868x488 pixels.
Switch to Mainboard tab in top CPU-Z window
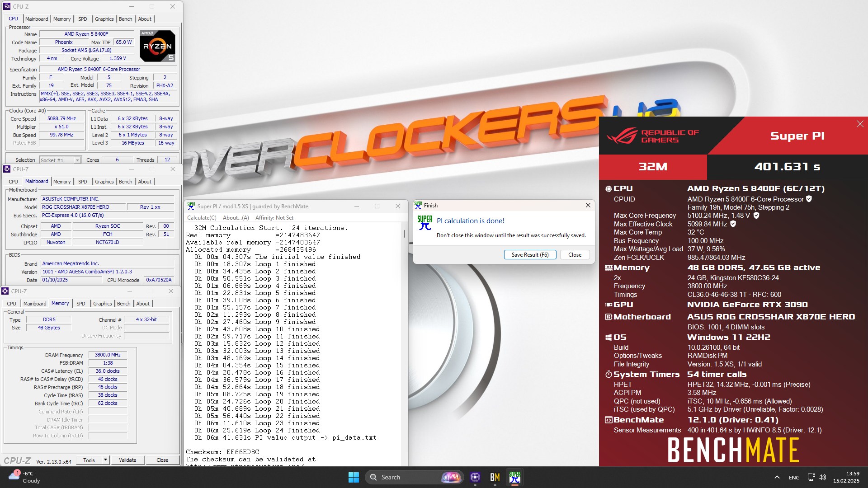tap(37, 19)
